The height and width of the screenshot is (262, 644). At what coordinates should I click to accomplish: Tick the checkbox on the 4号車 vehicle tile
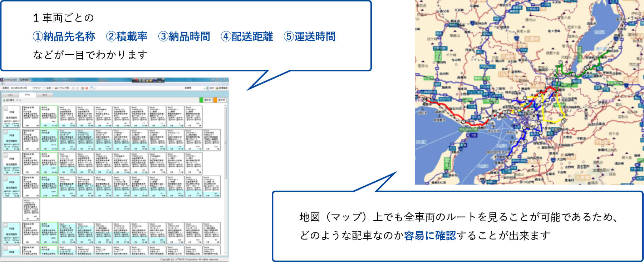point(6,178)
